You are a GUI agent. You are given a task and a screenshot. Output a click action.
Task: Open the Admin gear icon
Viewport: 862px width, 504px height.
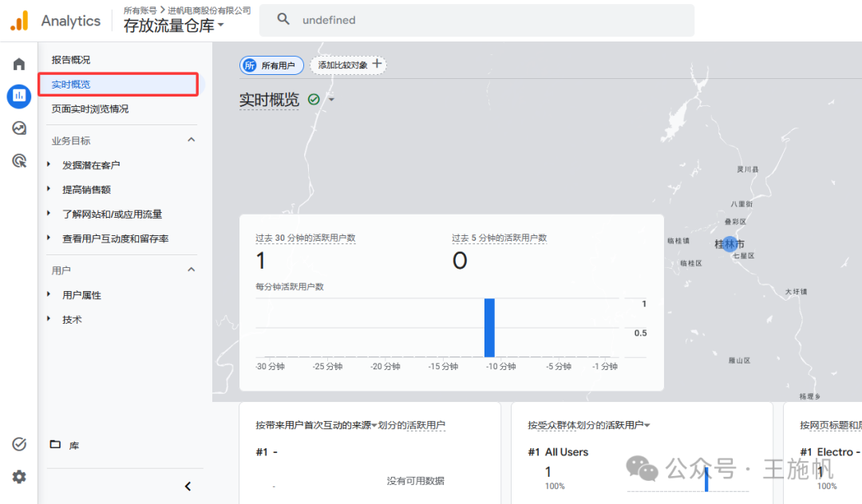click(19, 477)
